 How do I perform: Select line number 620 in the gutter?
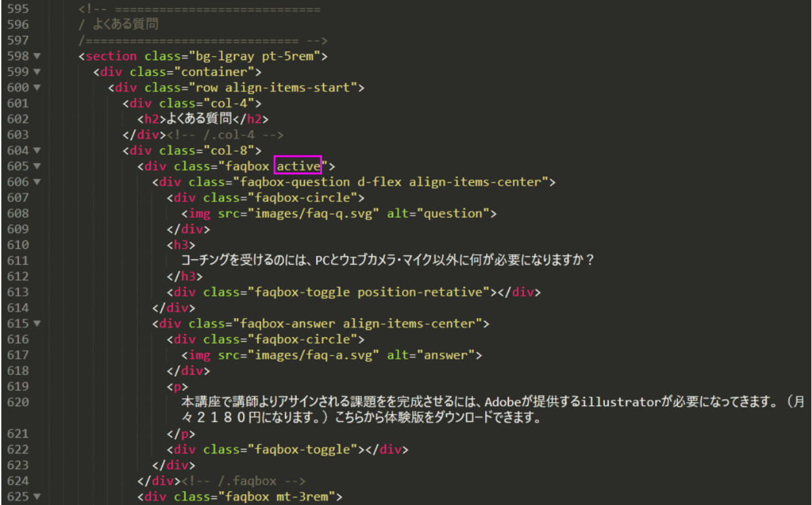pyautogui.click(x=17, y=402)
